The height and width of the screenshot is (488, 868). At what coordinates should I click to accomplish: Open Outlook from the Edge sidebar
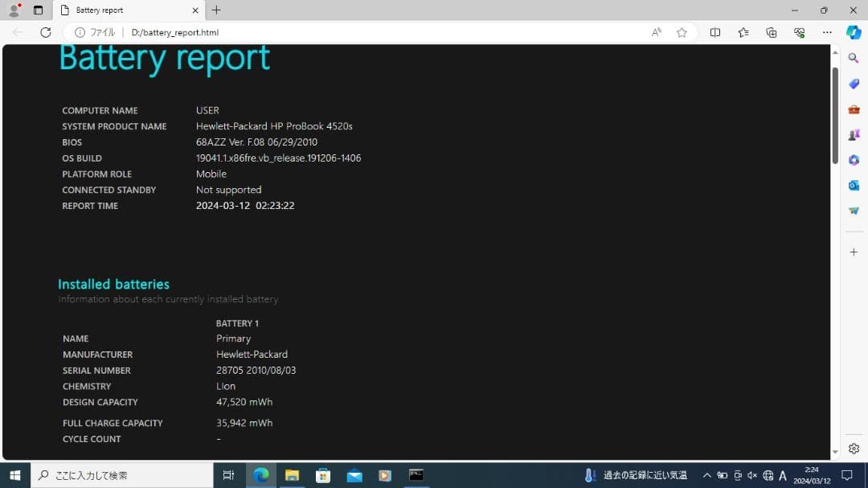[x=854, y=185]
